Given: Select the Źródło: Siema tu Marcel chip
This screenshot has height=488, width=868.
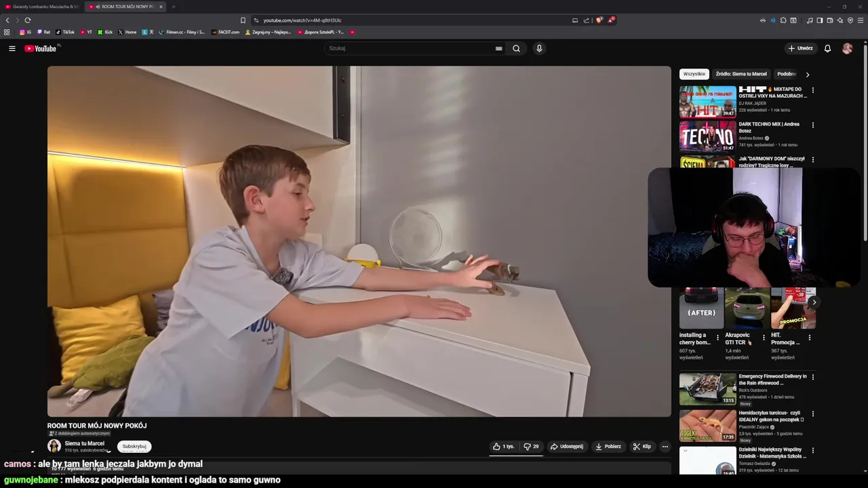Looking at the screenshot, I should tap(741, 74).
